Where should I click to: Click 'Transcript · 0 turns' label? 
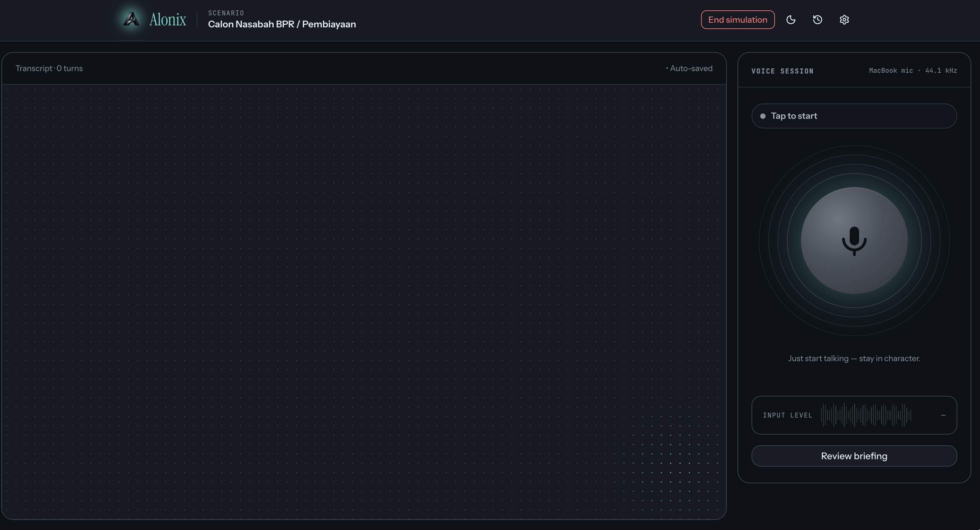click(49, 68)
